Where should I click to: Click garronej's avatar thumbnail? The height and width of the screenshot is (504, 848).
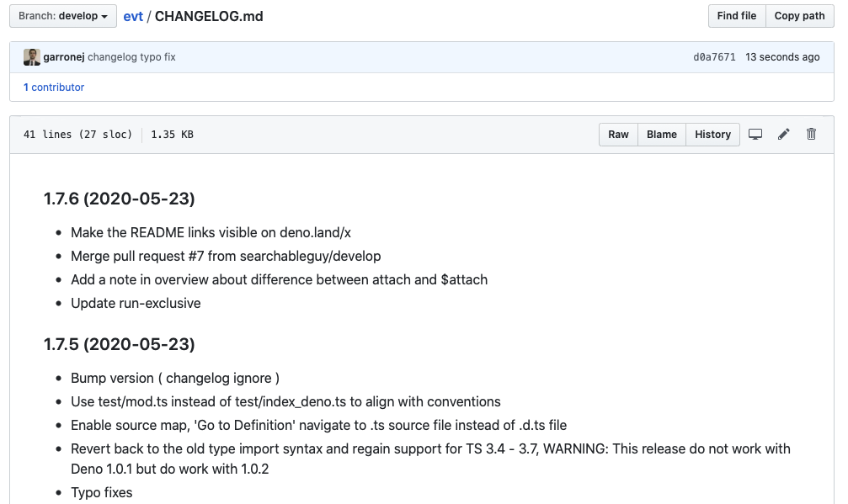(32, 56)
